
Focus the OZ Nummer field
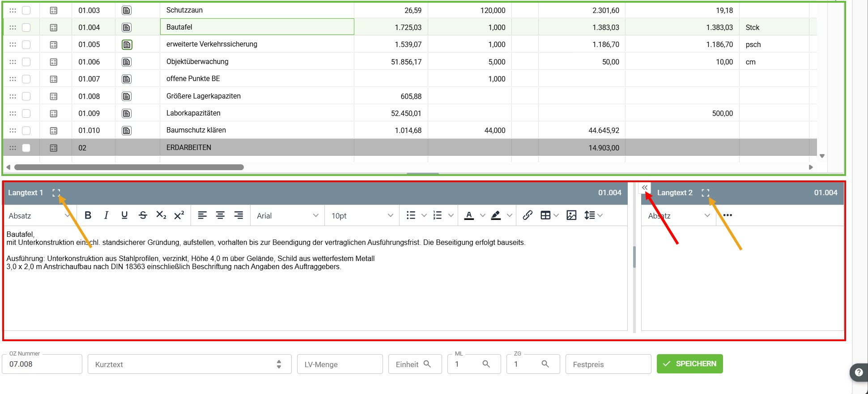pyautogui.click(x=42, y=364)
